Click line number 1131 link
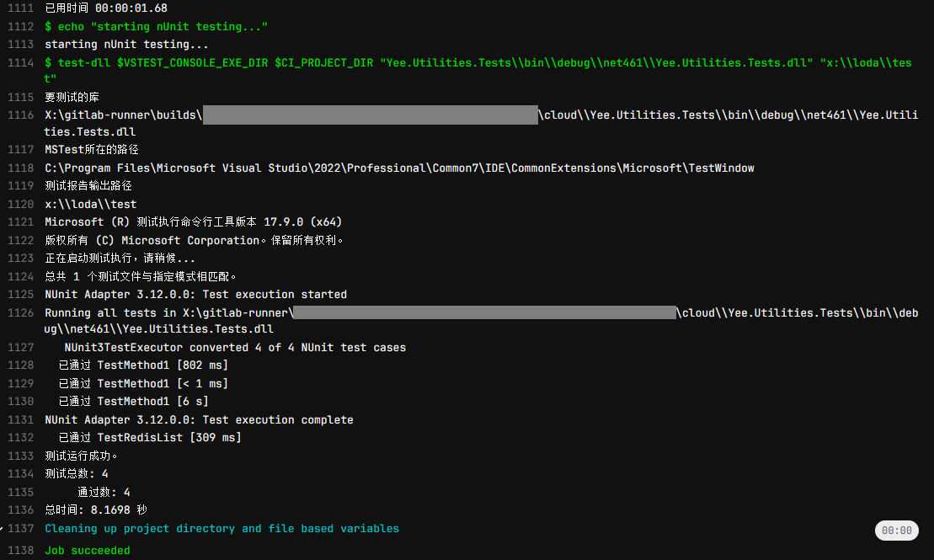This screenshot has width=934, height=560. 20,420
